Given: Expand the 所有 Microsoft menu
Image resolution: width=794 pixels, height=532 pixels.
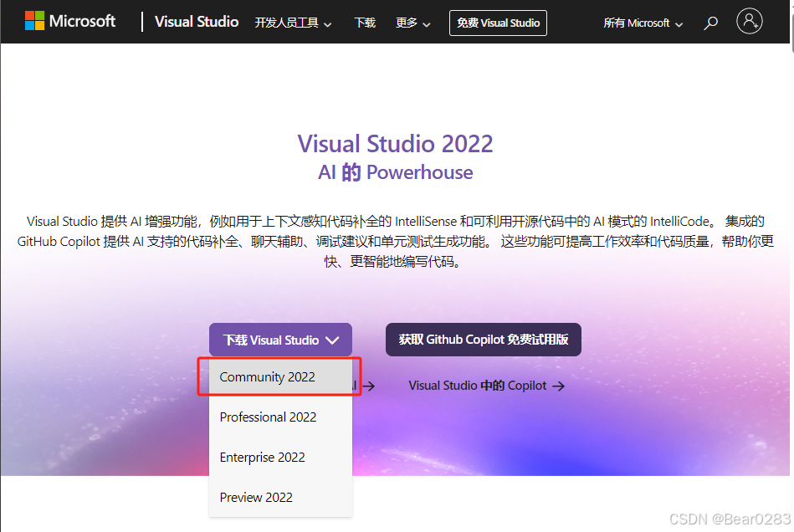Looking at the screenshot, I should [x=643, y=23].
